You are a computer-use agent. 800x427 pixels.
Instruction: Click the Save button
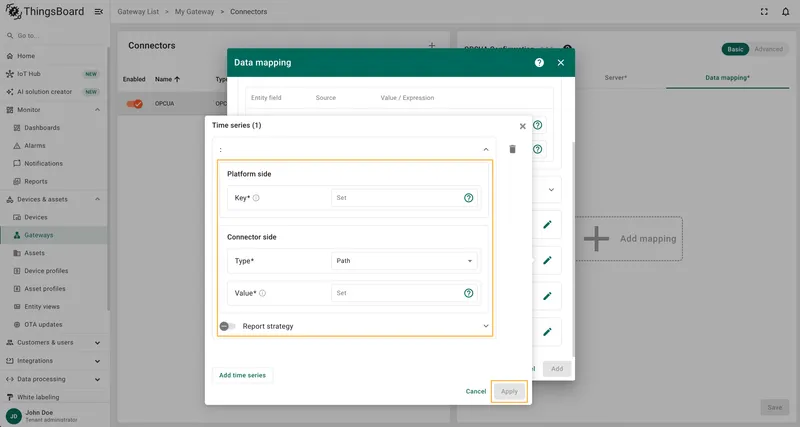pos(774,407)
